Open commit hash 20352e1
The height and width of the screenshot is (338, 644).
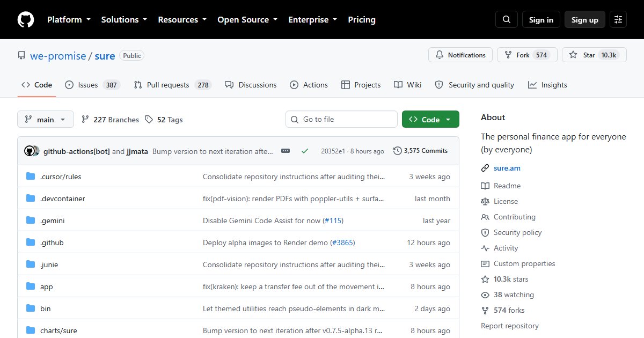[333, 151]
